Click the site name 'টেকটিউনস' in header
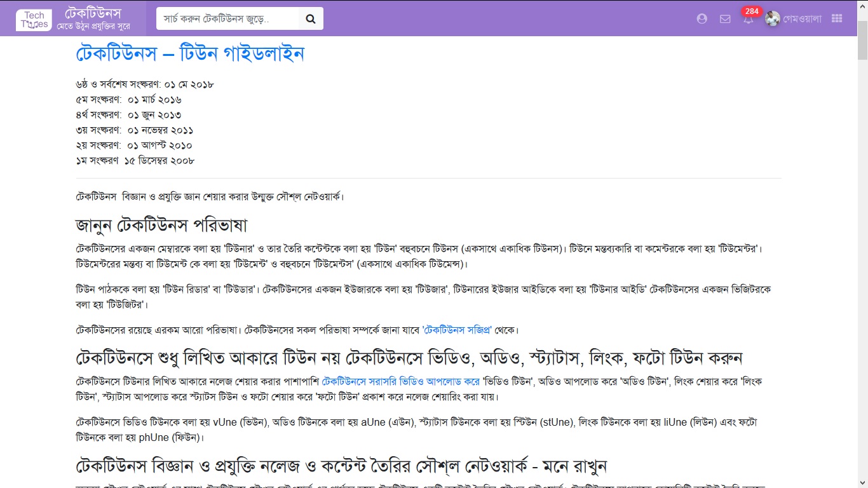Screen dimensions: 868x488 tap(93, 13)
